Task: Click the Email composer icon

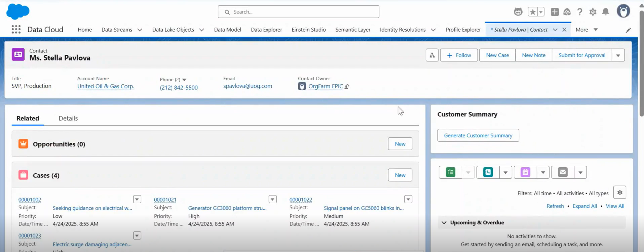Action: pos(563,172)
